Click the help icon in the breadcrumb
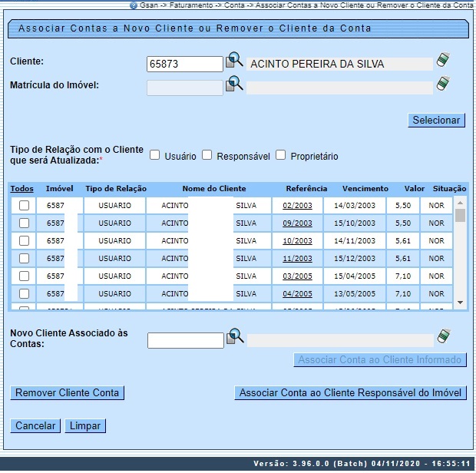 (134, 5)
